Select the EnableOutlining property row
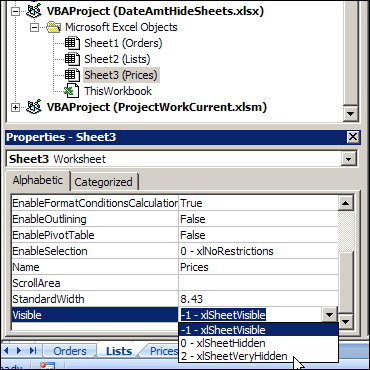 point(174,219)
